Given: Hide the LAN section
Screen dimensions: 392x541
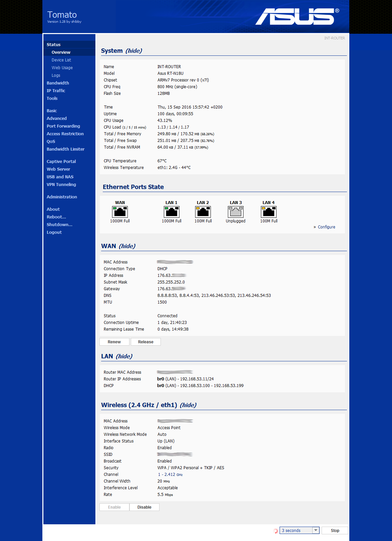Looking at the screenshot, I should (124, 356).
